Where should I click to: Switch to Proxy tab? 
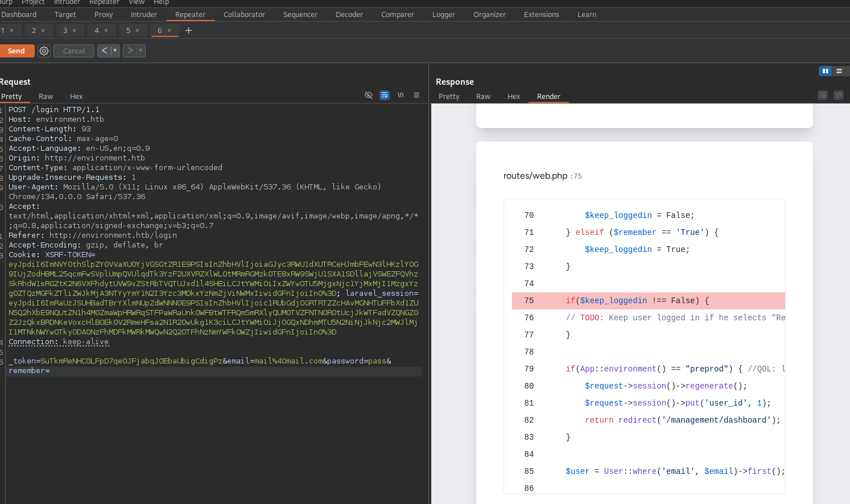pyautogui.click(x=104, y=15)
